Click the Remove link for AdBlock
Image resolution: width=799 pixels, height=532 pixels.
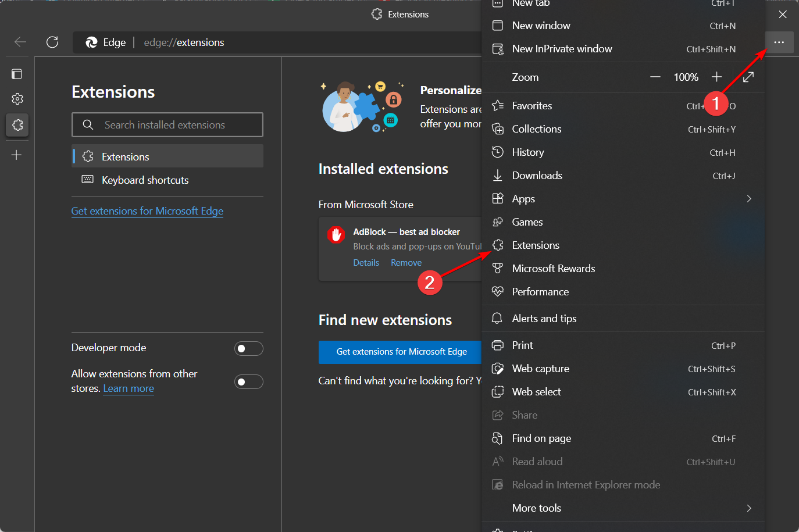click(x=406, y=263)
